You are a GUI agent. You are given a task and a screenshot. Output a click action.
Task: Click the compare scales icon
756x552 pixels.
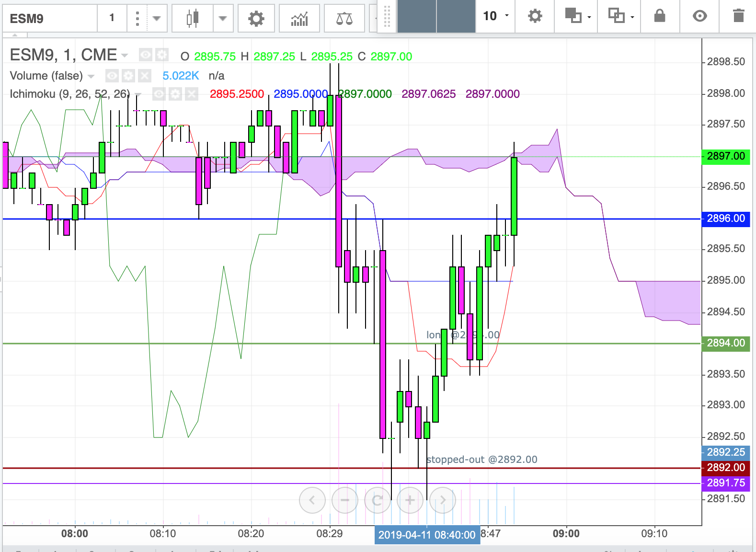pyautogui.click(x=344, y=19)
